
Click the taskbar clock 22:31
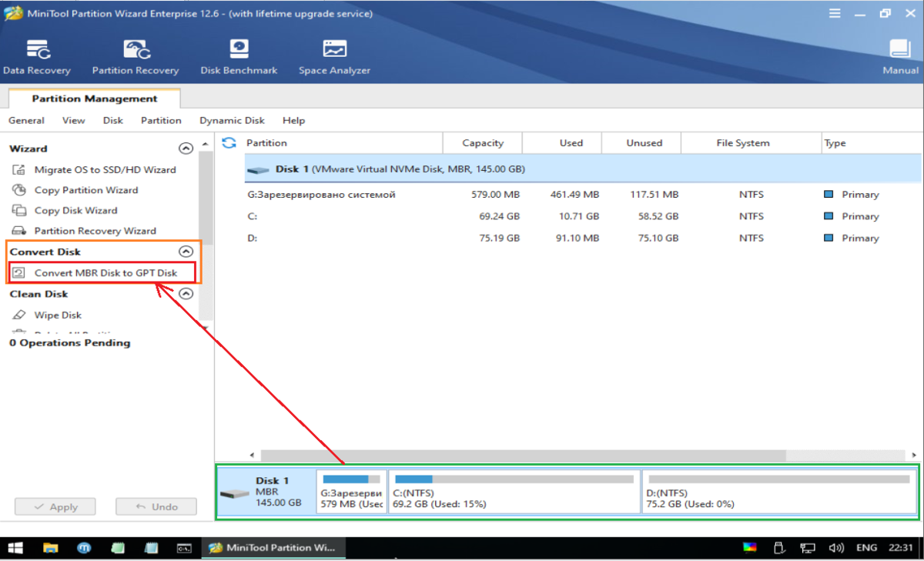[x=902, y=548]
